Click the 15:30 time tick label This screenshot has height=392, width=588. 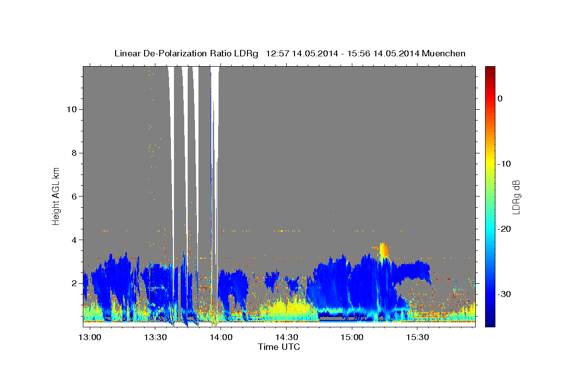417,337
